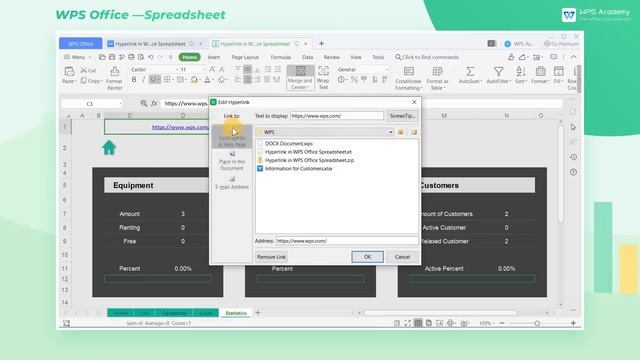The width and height of the screenshot is (640, 360).
Task: Click the Copy icon
Action: (x=84, y=81)
